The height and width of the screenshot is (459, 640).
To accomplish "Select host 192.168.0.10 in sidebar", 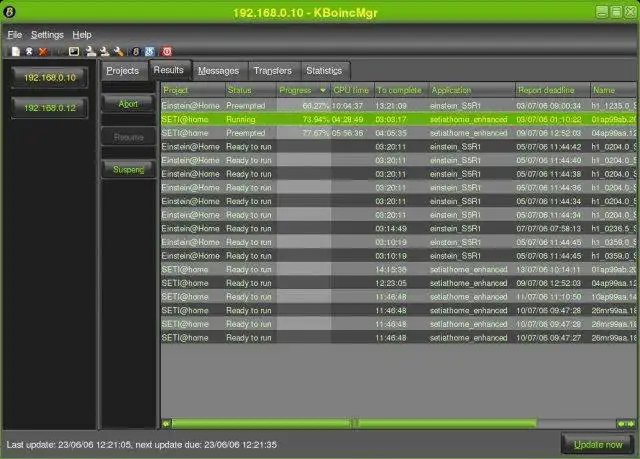I will tap(50, 78).
